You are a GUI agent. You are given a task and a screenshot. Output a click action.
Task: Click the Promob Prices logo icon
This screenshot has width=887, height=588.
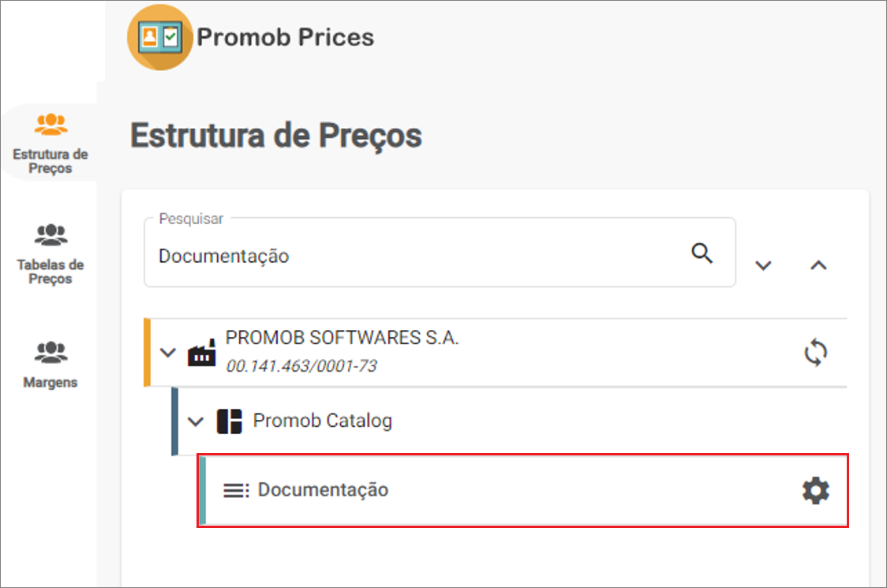(x=160, y=37)
